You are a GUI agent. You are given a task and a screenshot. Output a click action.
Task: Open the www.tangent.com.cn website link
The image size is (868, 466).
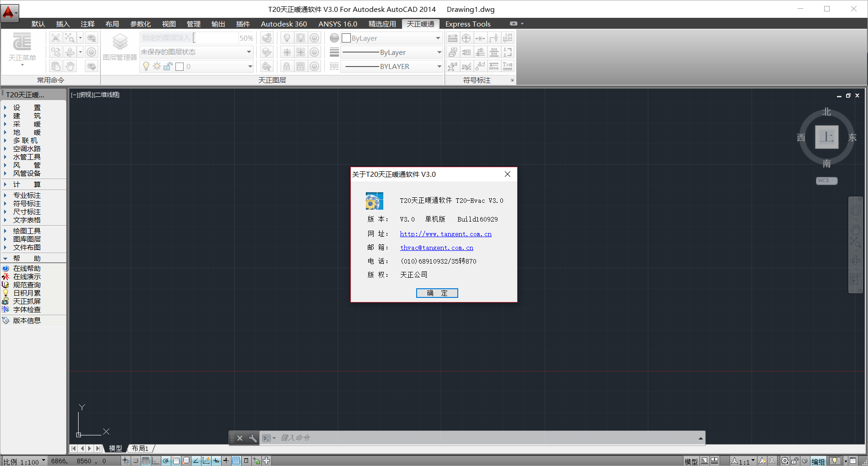pos(445,234)
